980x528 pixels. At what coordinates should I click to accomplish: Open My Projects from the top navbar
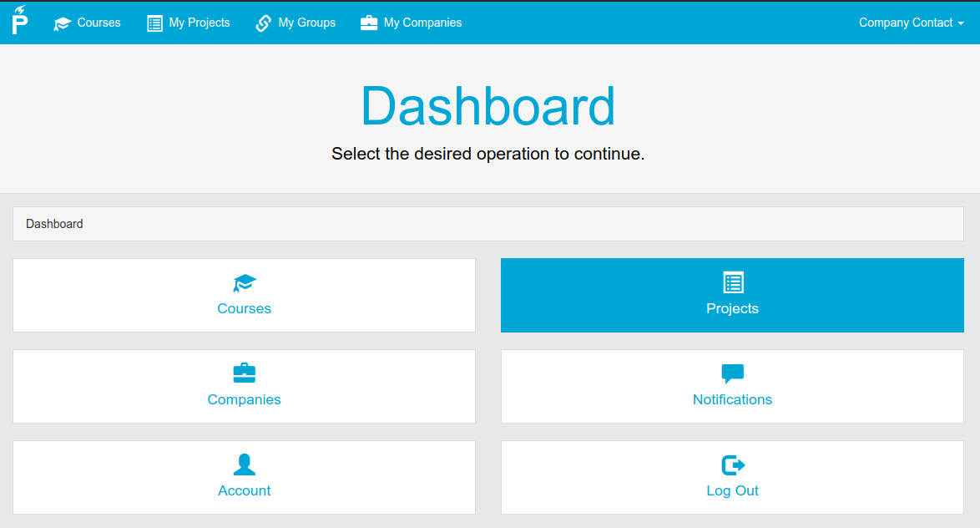[x=200, y=23]
